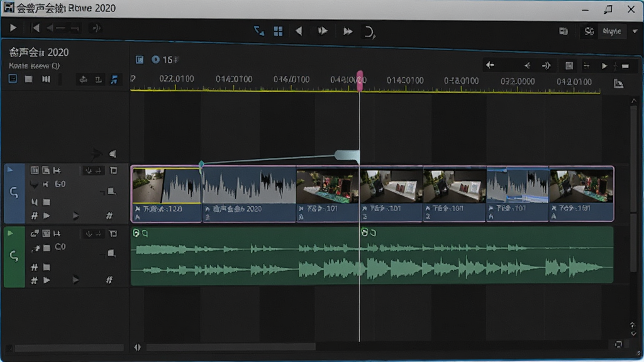644x362 pixels.
Task: Click the 022.0100 timecode on the ruler
Action: pos(177,79)
